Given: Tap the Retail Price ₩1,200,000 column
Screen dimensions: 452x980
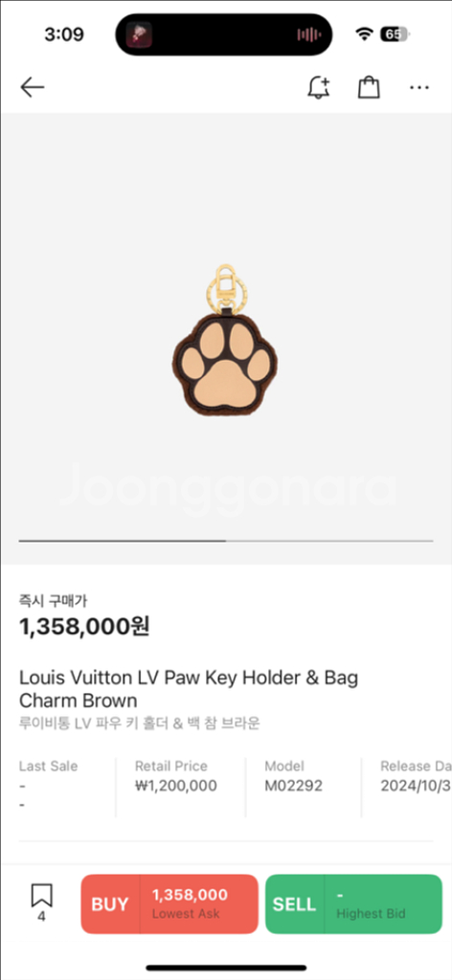Looking at the screenshot, I should pos(175,776).
